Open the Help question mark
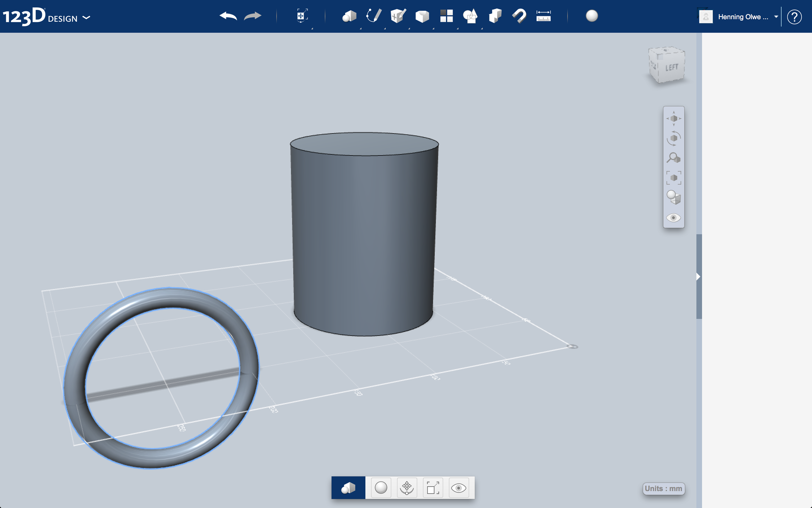812x508 pixels. [794, 17]
